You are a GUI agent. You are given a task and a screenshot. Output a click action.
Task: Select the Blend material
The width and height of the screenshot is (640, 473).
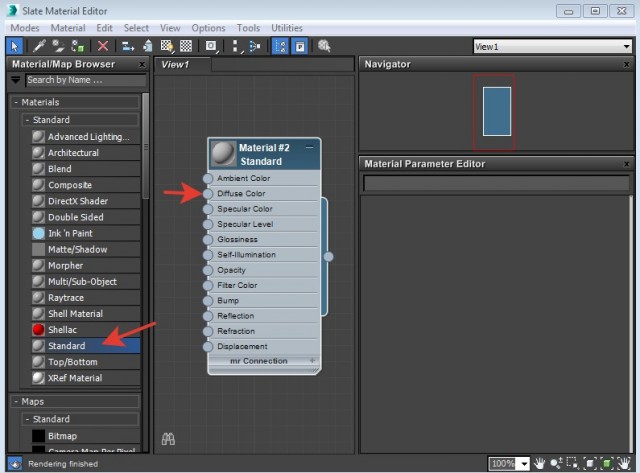coord(86,169)
